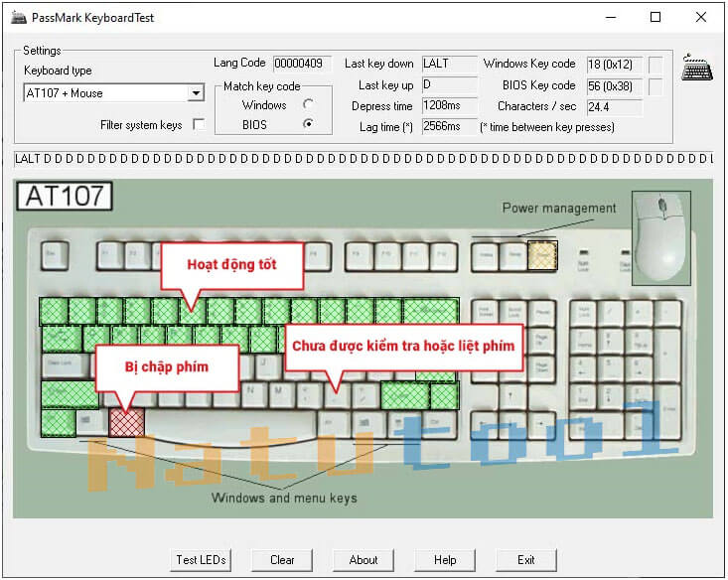Screen dimensions: 728x580
Task: Click the J key on the keyboard picture
Action: pos(268,366)
